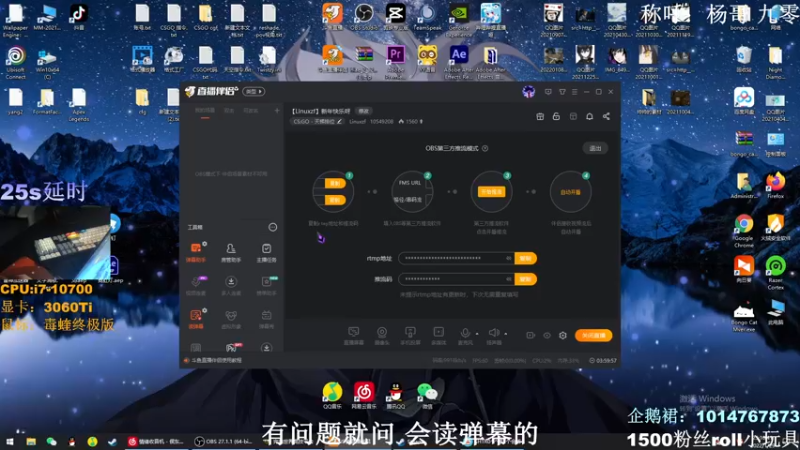
Task: Click the help icon beside OBS第三方推流模式
Action: tap(485, 148)
